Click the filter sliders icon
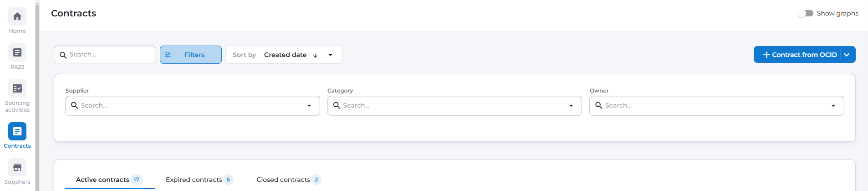868x191 pixels. coord(168,55)
